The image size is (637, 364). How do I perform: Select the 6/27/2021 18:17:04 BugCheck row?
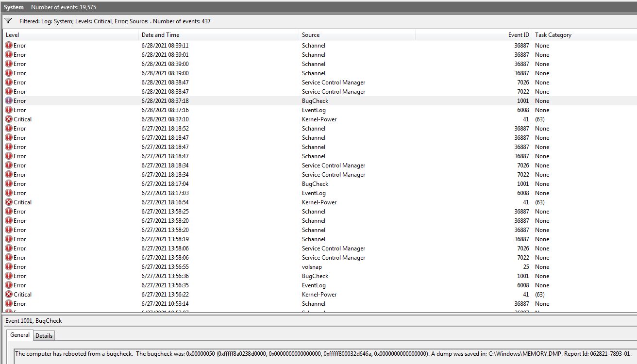[x=315, y=184]
